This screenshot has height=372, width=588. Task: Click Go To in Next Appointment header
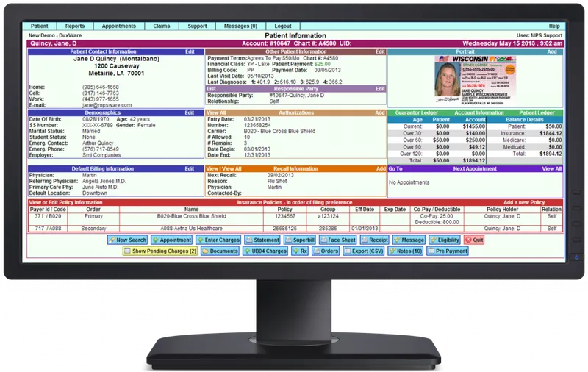click(395, 169)
